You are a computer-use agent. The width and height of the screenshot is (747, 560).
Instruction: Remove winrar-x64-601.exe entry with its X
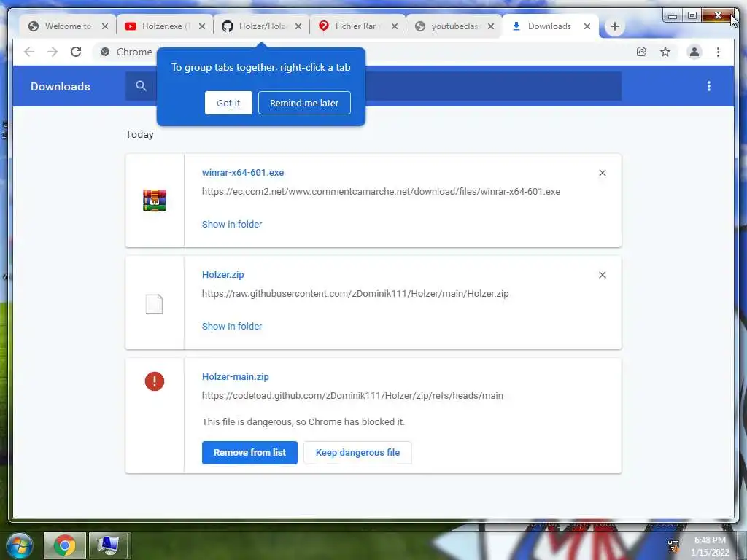coord(603,173)
